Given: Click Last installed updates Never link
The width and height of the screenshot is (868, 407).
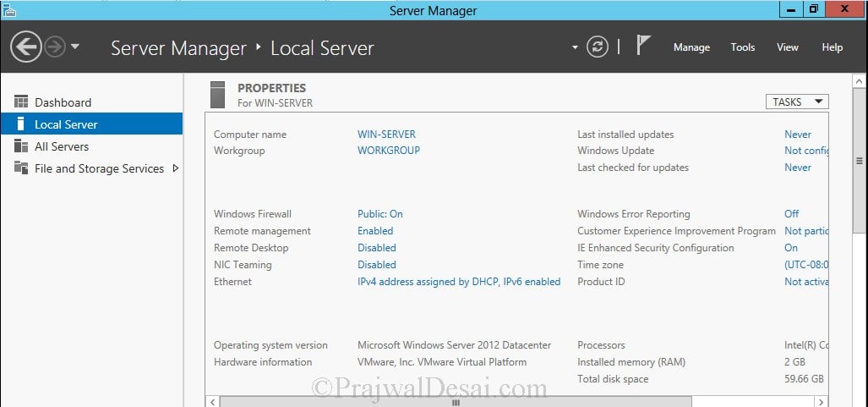Looking at the screenshot, I should [x=798, y=135].
